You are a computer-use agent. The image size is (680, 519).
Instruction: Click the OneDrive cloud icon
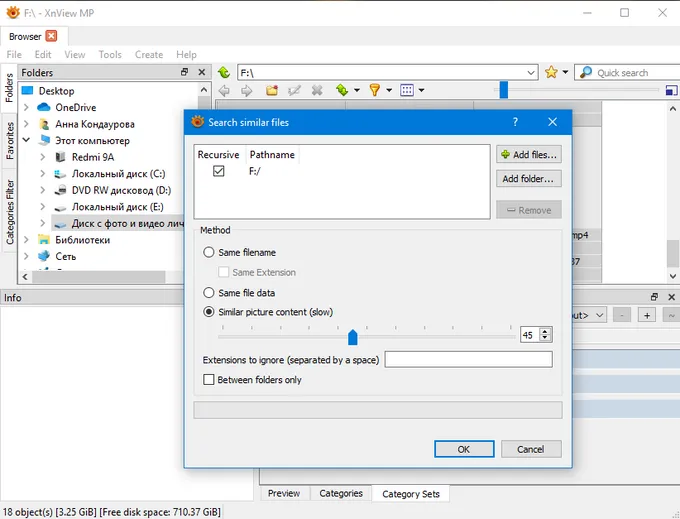click(x=43, y=108)
